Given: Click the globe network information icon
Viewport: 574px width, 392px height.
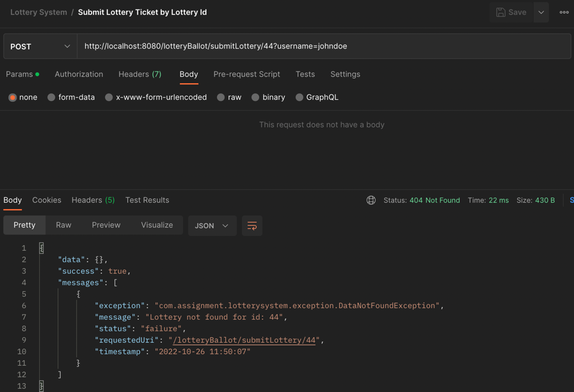Looking at the screenshot, I should [x=371, y=200].
